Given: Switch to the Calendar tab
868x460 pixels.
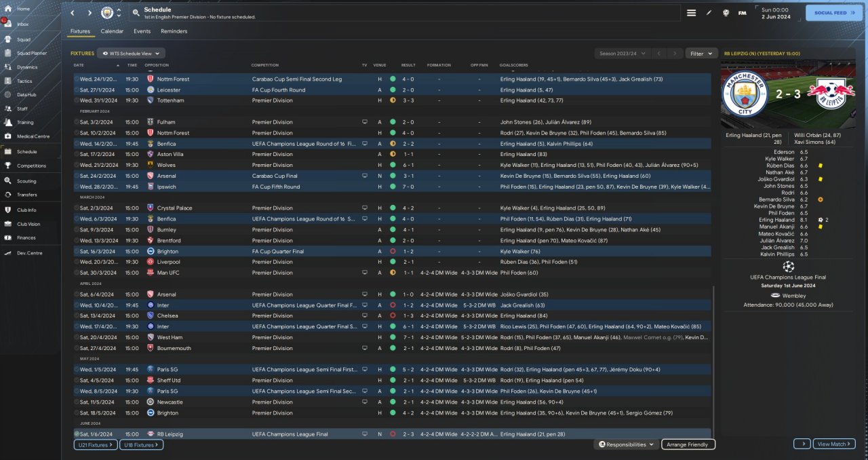Looking at the screenshot, I should [112, 31].
